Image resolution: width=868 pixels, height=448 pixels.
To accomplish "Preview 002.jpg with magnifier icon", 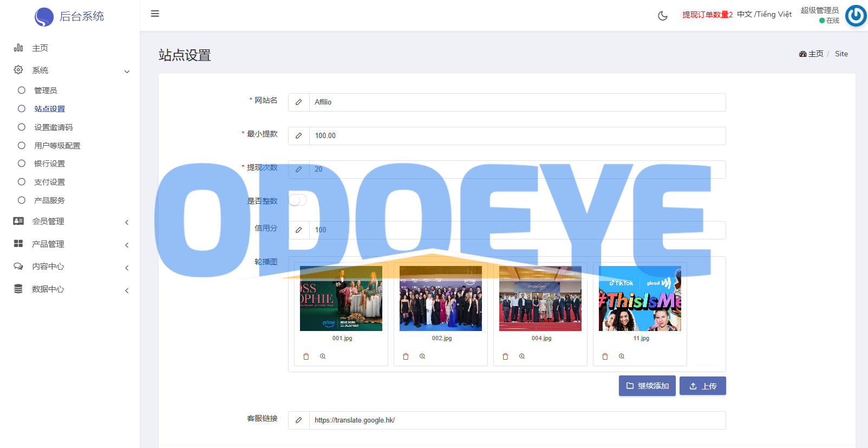I will (422, 356).
